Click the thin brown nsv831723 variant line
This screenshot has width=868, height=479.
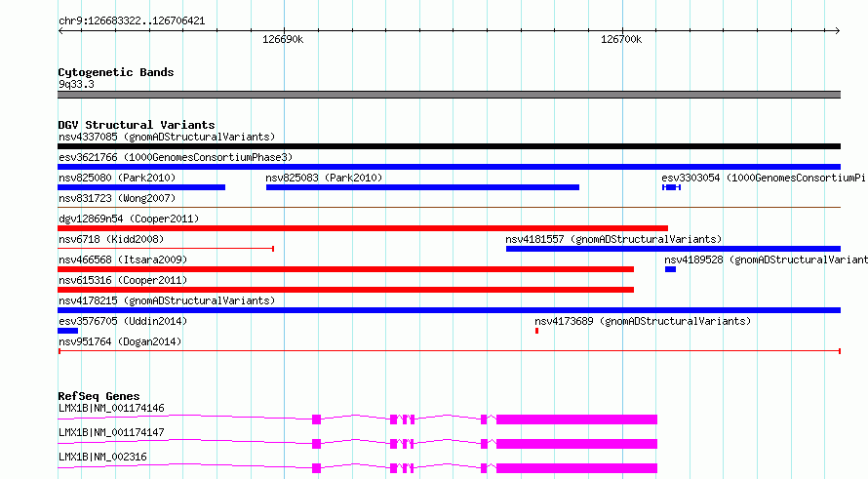[449, 208]
